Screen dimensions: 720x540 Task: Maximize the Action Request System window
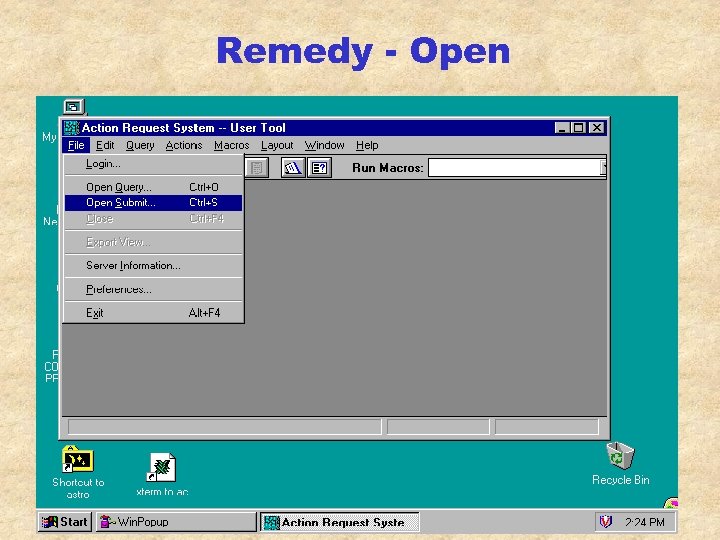coord(578,128)
